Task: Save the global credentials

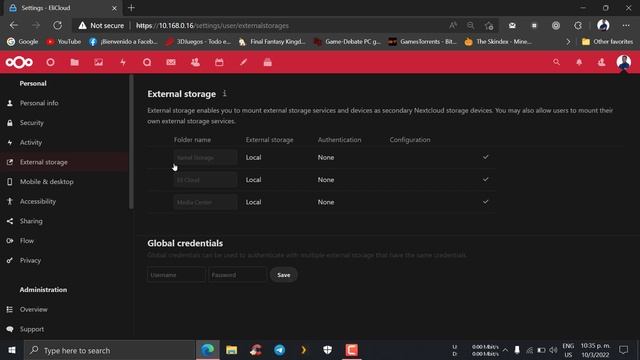Action: click(283, 275)
